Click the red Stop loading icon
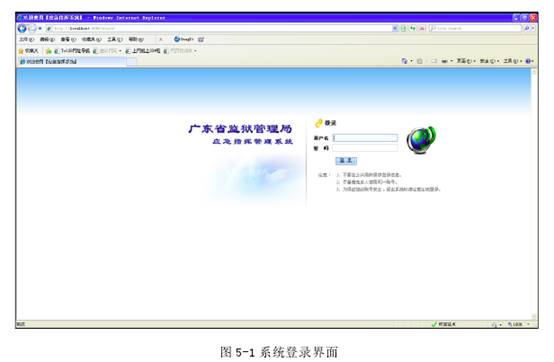This screenshot has height=362, width=554. (422, 28)
